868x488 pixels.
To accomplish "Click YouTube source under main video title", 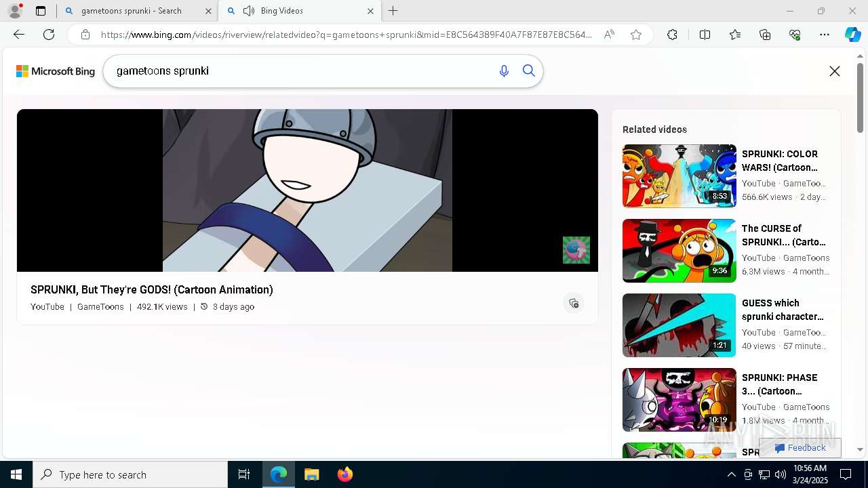I will [x=47, y=307].
